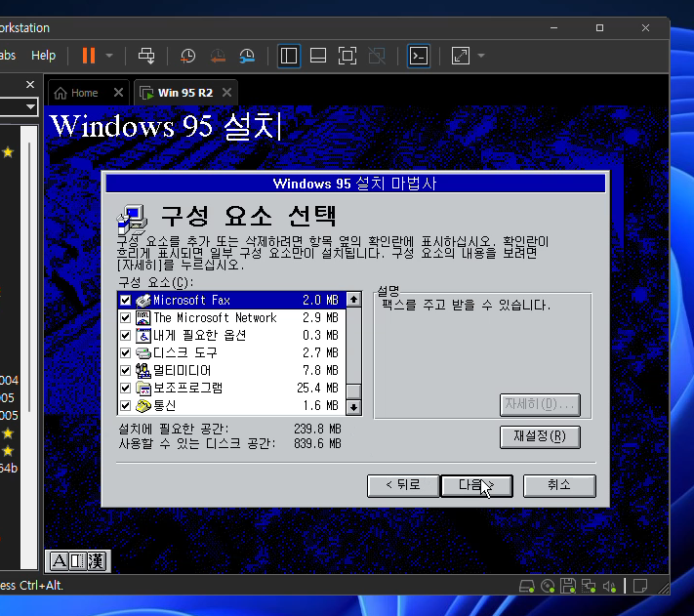Click the accessibility options icon
Image resolution: width=694 pixels, height=616 pixels.
pos(143,336)
